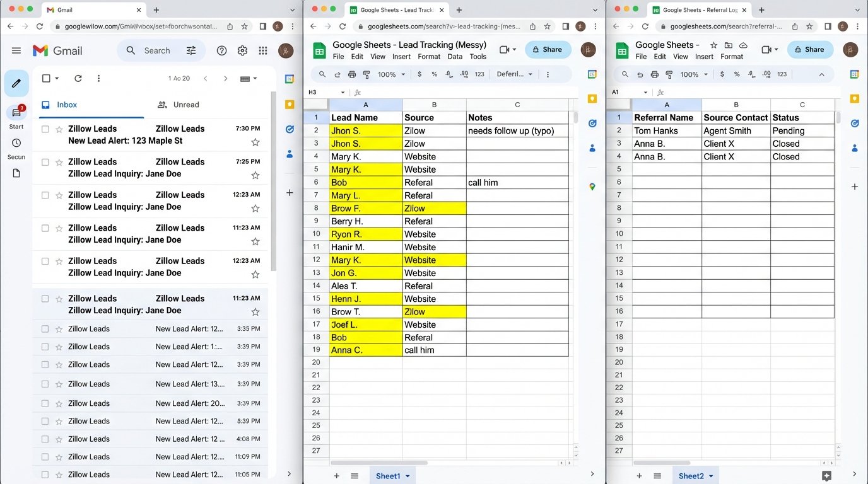The image size is (868, 484).
Task: Apply currency format with the dollar icon
Action: [419, 74]
